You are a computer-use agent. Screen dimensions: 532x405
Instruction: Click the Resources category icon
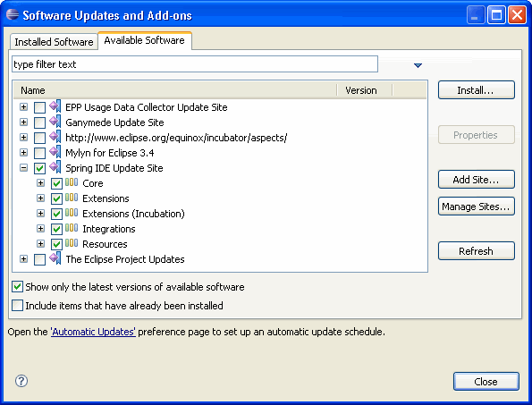(x=72, y=243)
